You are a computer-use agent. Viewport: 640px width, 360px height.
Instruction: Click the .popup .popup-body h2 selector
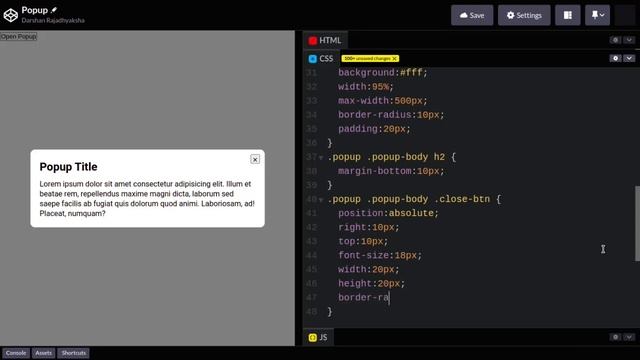(x=386, y=157)
